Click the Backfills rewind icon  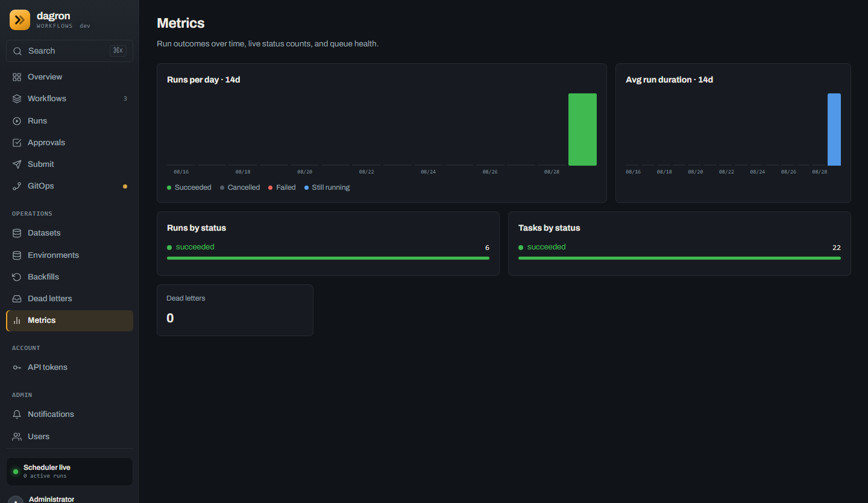17,277
